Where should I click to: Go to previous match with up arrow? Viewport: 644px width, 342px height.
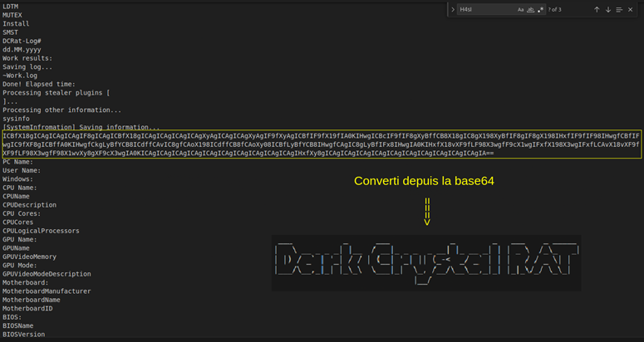point(597,9)
